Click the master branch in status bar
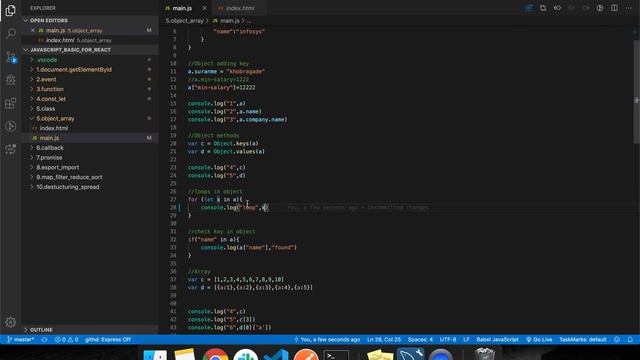Screen dimensions: 640x360 [x=20, y=340]
